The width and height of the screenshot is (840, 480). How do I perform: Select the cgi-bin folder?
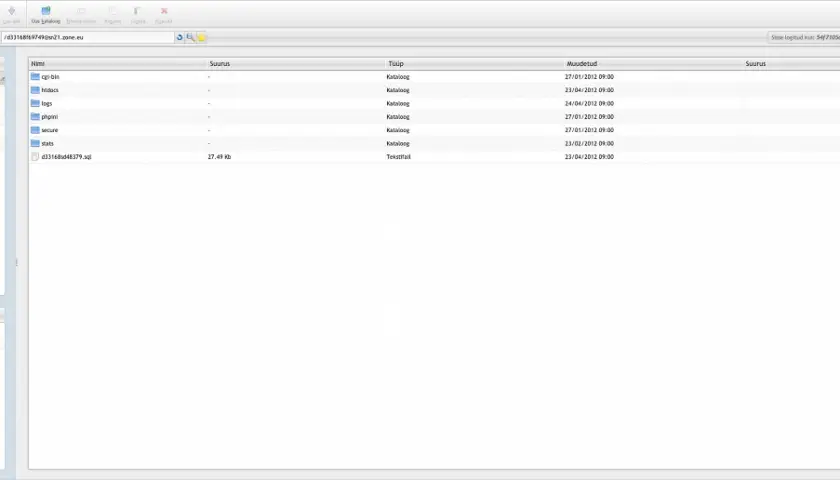point(50,77)
